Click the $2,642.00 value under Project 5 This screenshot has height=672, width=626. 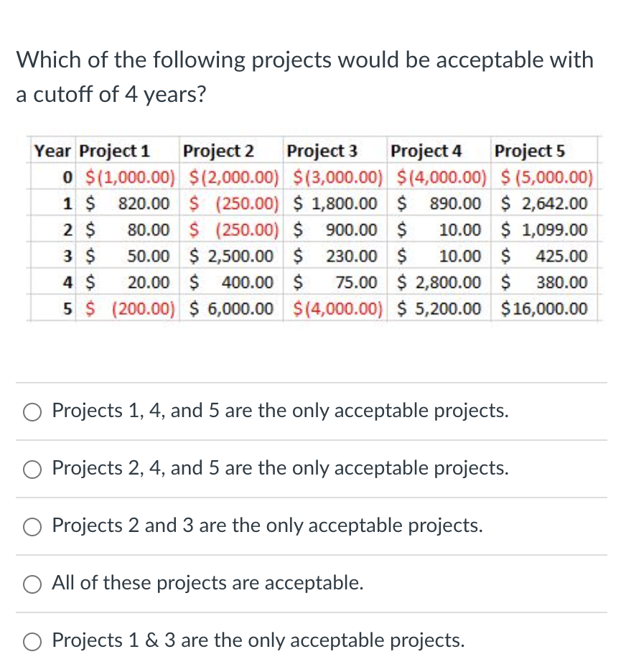click(x=547, y=203)
